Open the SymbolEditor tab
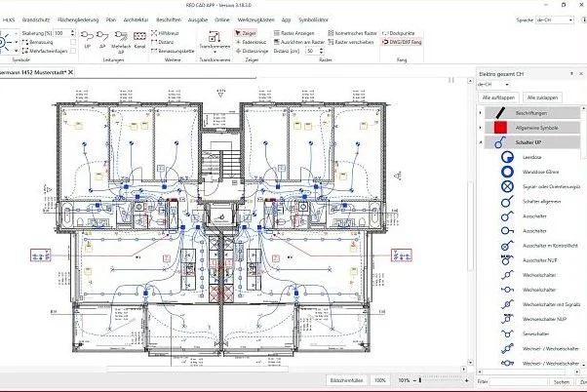 tap(313, 20)
